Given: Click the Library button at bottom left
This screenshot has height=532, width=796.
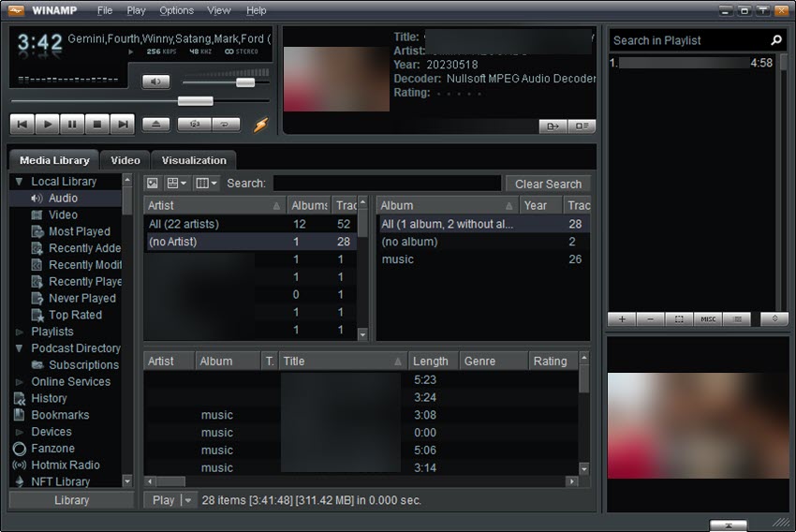Looking at the screenshot, I should click(71, 500).
